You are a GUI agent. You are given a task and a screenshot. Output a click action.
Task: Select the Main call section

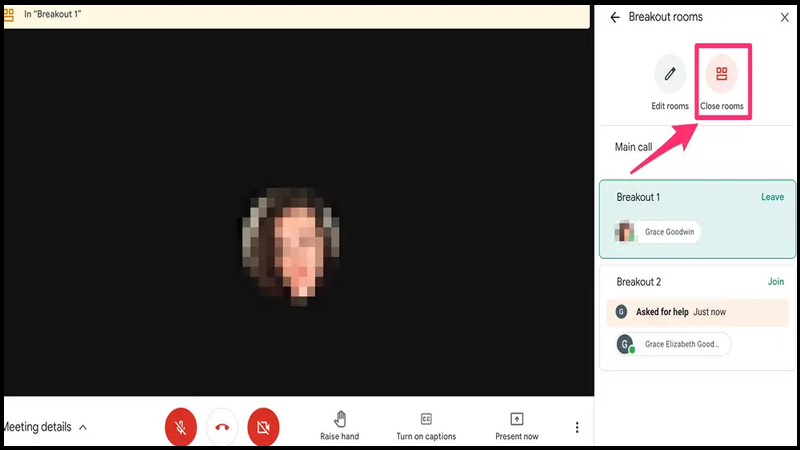tap(697, 147)
